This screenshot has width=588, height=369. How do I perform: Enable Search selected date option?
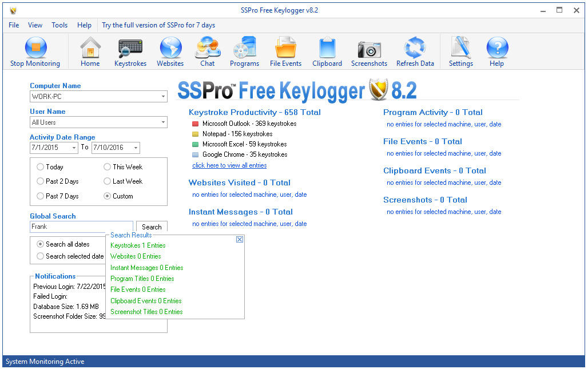(x=40, y=256)
